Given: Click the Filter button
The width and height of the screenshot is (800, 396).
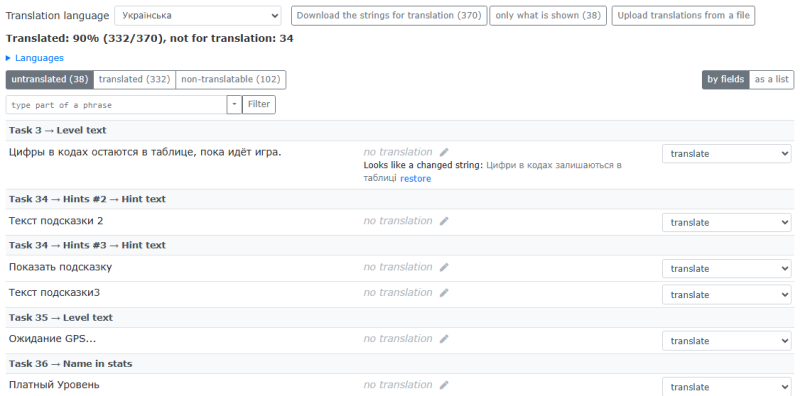Looking at the screenshot, I should (259, 105).
